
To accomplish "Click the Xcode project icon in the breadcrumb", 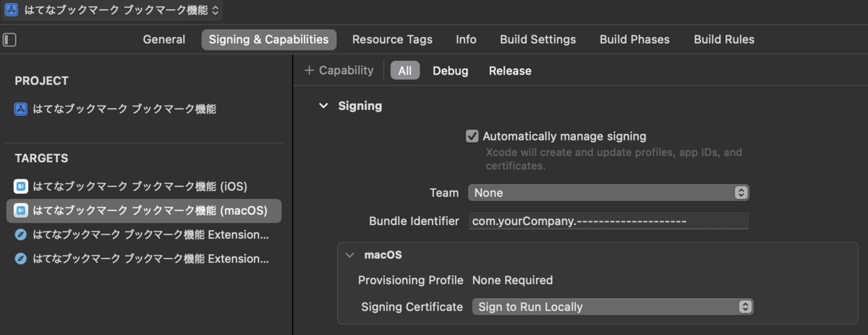I will tap(12, 10).
